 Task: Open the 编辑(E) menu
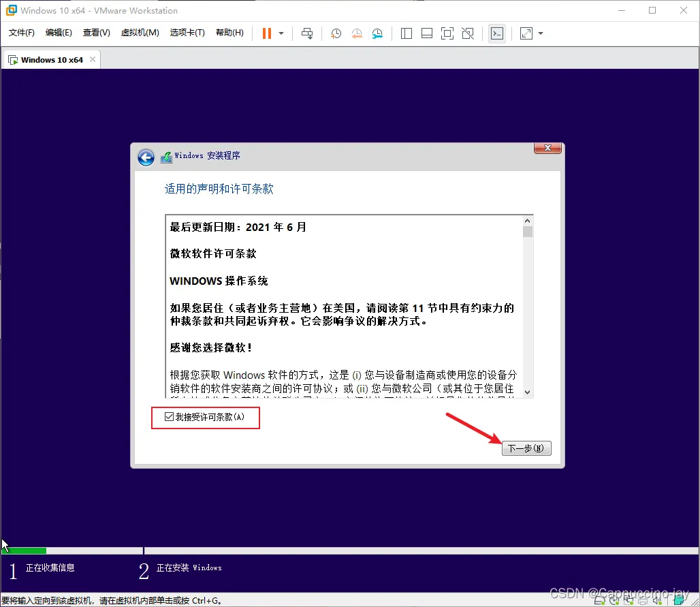pos(59,33)
